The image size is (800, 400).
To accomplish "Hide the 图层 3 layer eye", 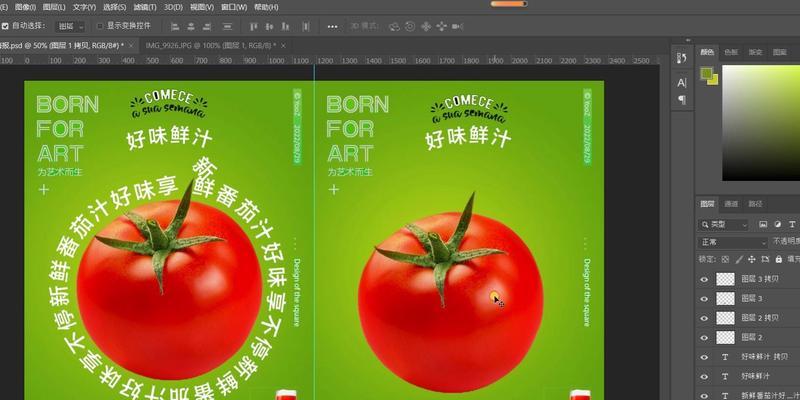I will [x=705, y=298].
